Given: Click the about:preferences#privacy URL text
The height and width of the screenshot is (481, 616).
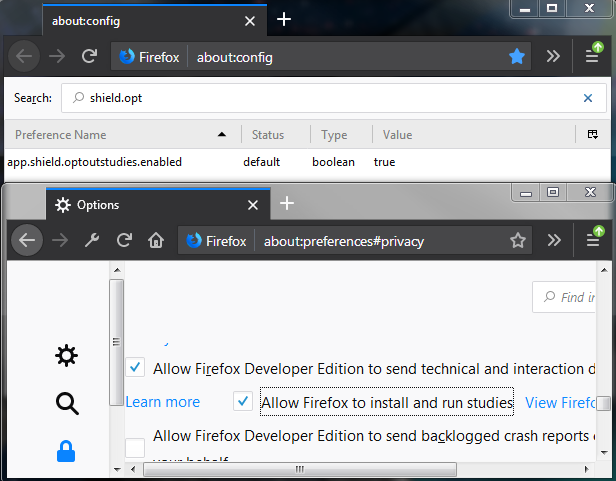Looking at the screenshot, I should 344,241.
